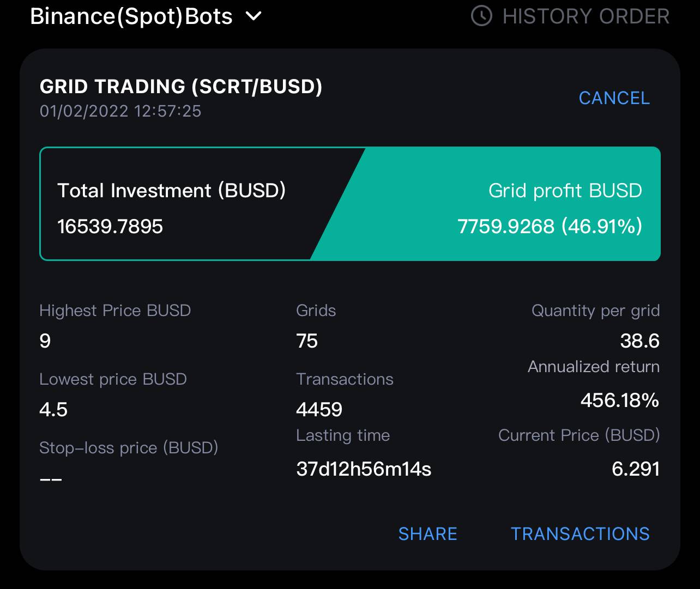Tap the Lasting time 37d12h56m14s
The width and height of the screenshot is (700, 589).
click(364, 469)
